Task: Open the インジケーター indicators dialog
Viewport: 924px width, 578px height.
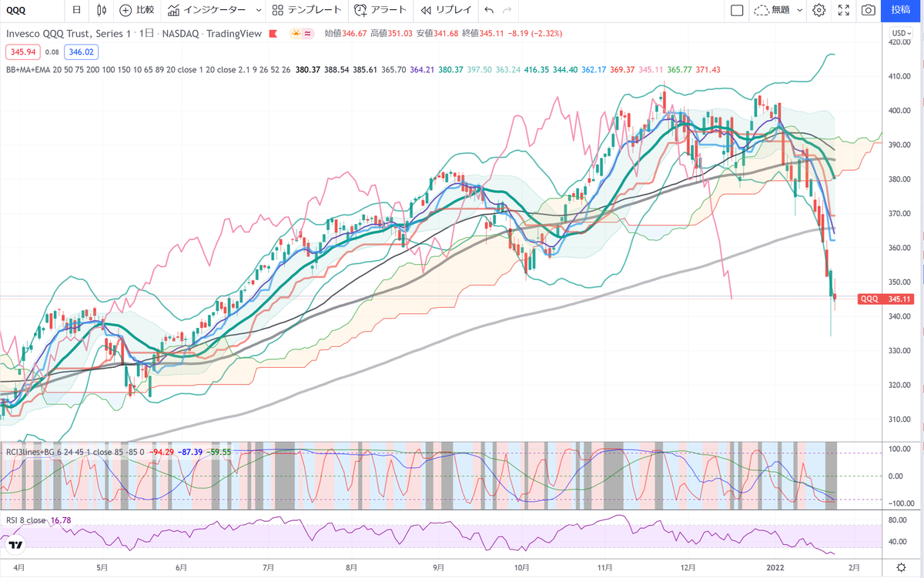Action: [x=207, y=10]
